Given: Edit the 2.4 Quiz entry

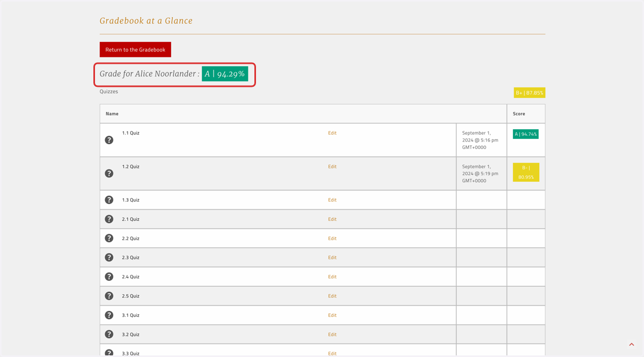Looking at the screenshot, I should (332, 277).
